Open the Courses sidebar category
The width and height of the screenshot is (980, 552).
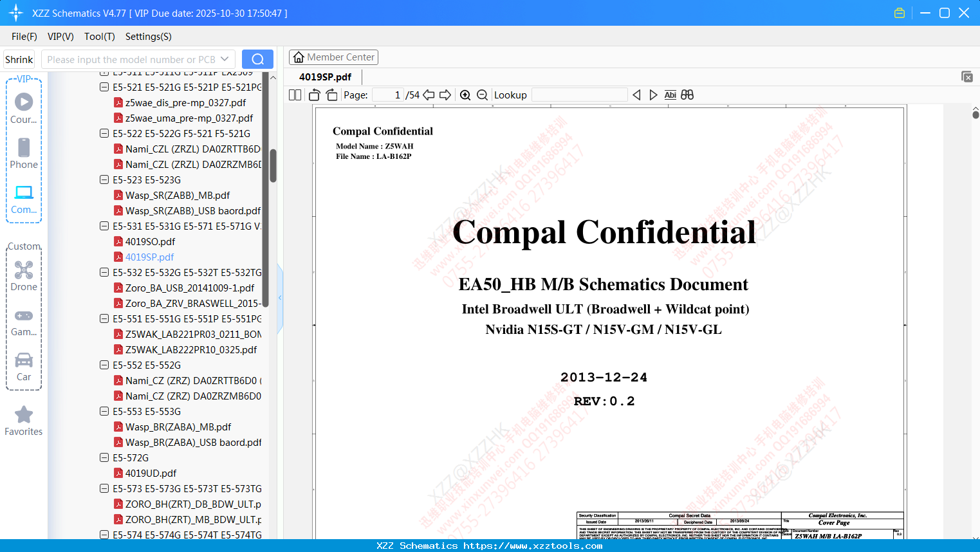pos(24,109)
